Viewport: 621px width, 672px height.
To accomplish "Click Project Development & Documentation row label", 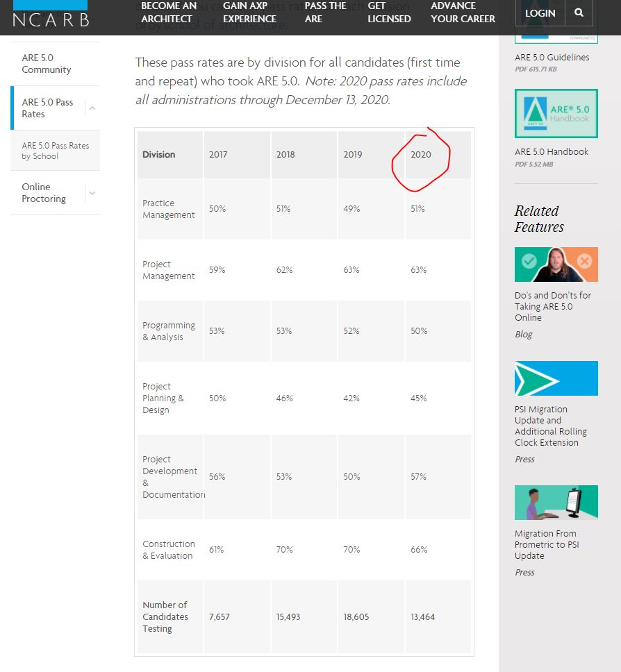I will pyautogui.click(x=173, y=476).
